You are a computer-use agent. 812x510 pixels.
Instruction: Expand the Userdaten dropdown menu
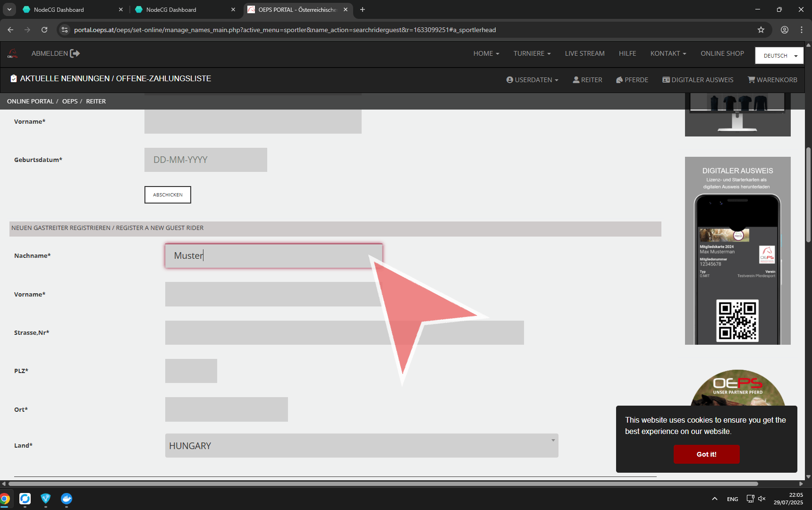532,80
